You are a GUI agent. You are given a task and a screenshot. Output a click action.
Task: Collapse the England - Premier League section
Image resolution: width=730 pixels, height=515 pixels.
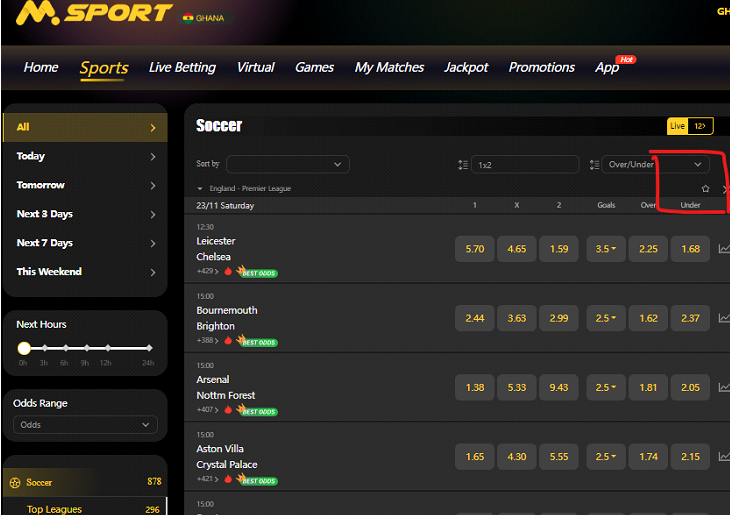[x=200, y=188]
